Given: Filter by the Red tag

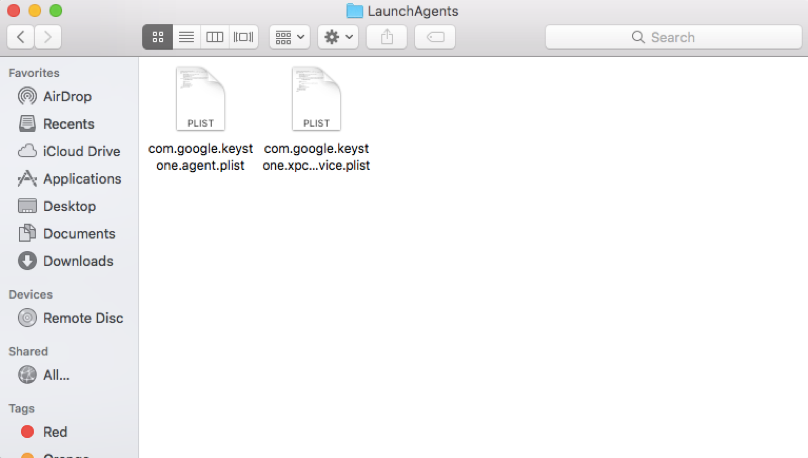Looking at the screenshot, I should [x=54, y=432].
